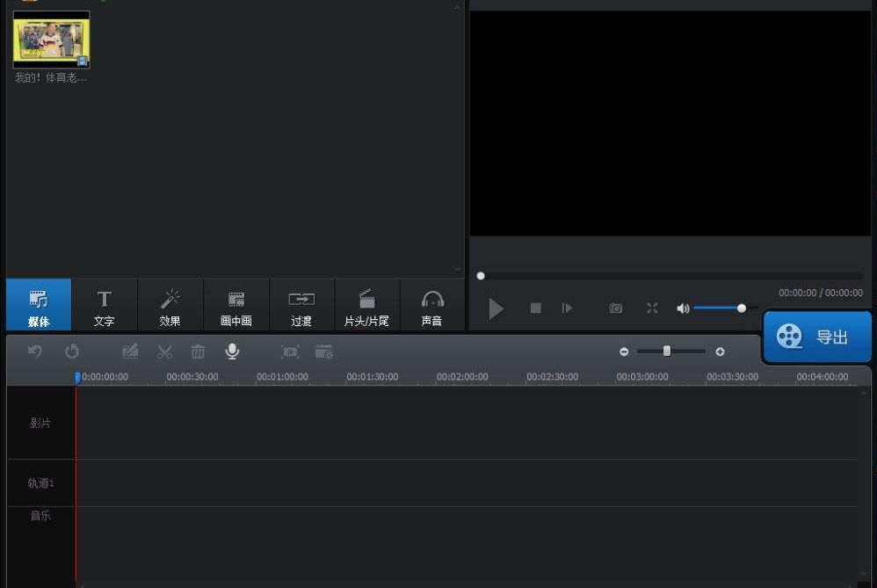
Task: Stop the preview playback
Action: tap(535, 309)
